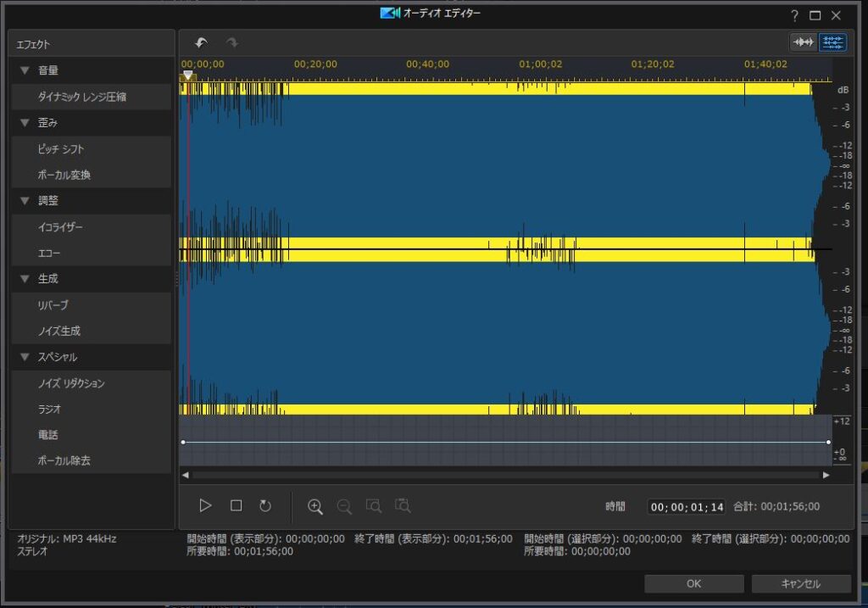Click the scrollbar right arrow
Screen dimensions: 868x608
pyautogui.click(x=826, y=475)
